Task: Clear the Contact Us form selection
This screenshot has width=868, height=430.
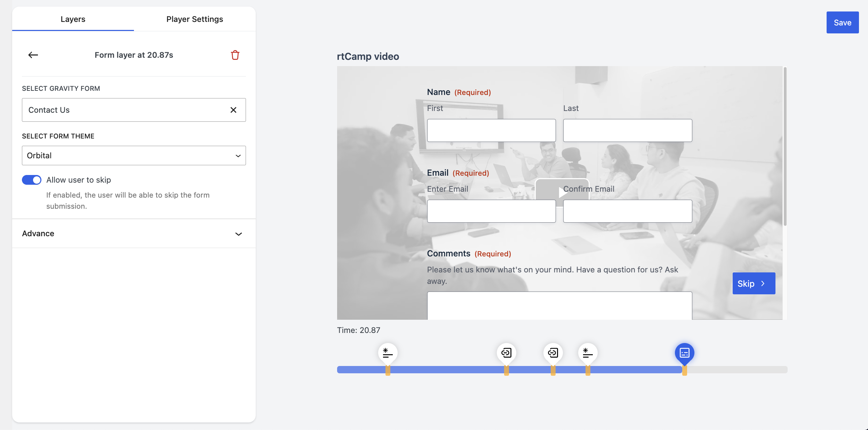Action: coord(233,110)
